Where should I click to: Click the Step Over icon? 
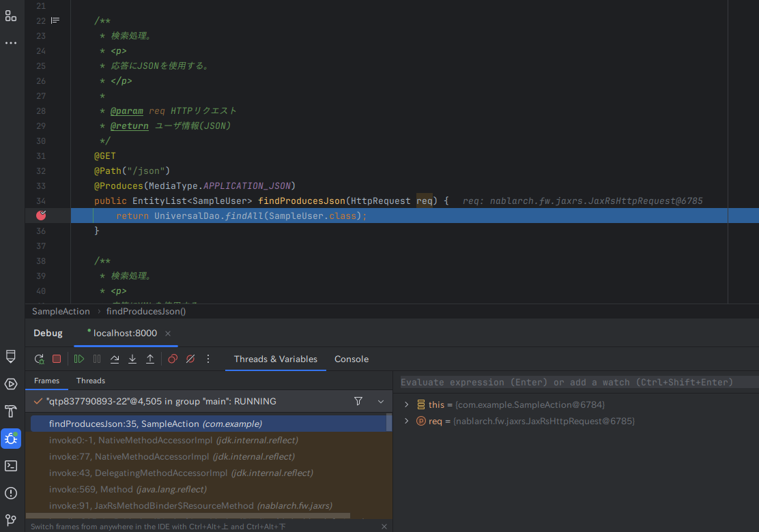point(115,358)
